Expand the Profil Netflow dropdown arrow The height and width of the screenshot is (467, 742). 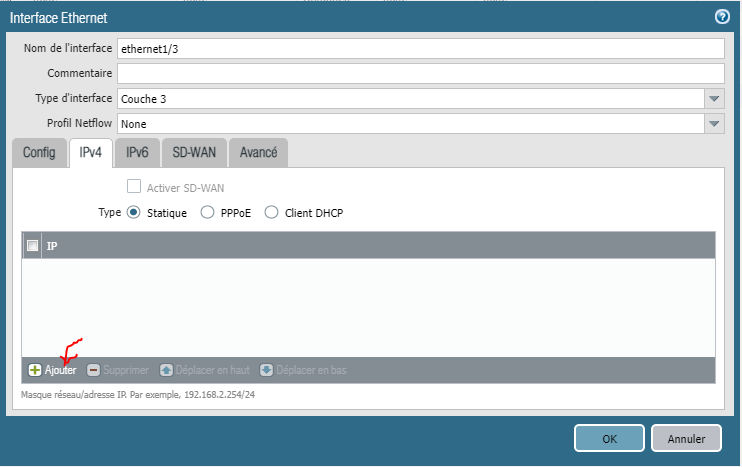click(x=714, y=124)
